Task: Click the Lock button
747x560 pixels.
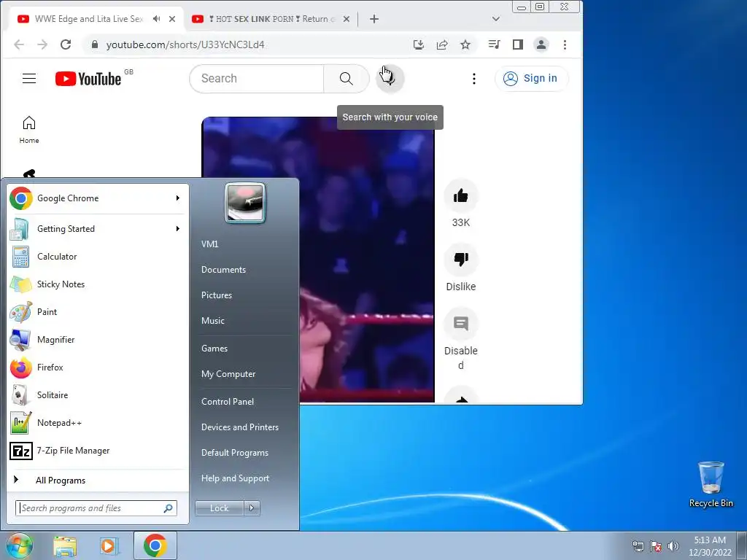Action: pos(219,508)
